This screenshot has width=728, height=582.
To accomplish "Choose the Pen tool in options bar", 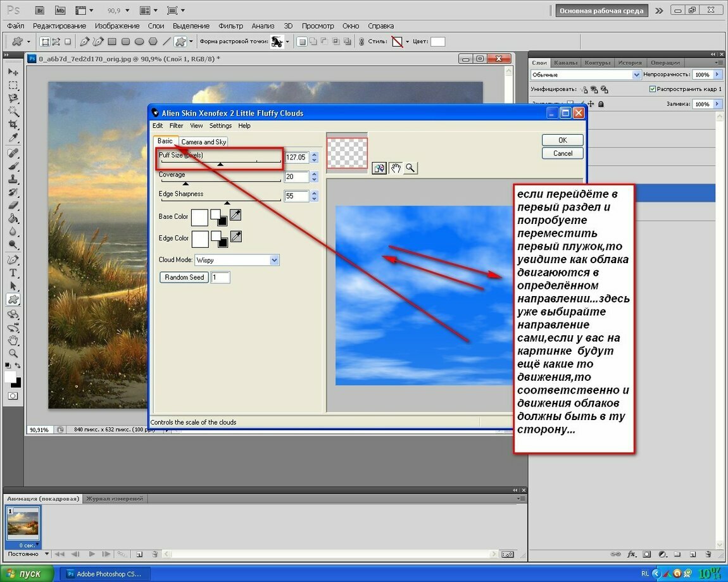I will pos(84,42).
